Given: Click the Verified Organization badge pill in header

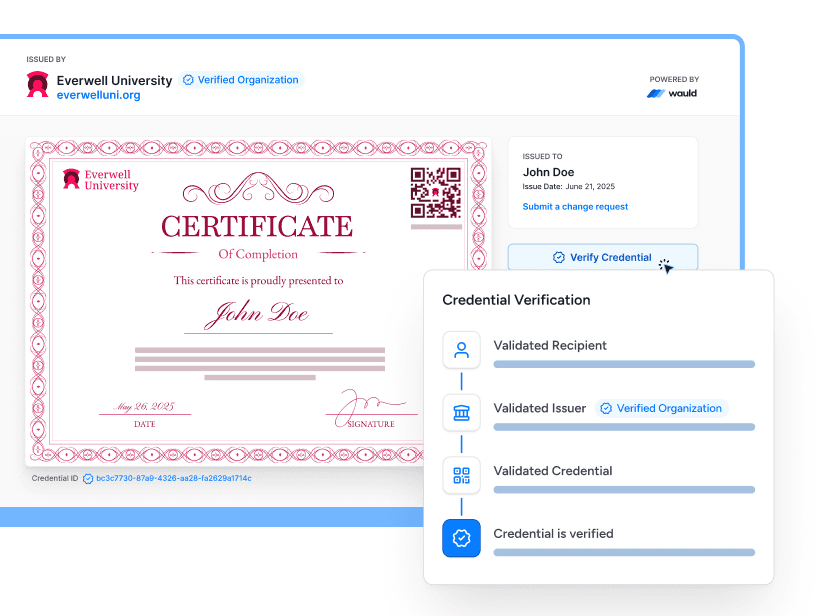Looking at the screenshot, I should [240, 80].
